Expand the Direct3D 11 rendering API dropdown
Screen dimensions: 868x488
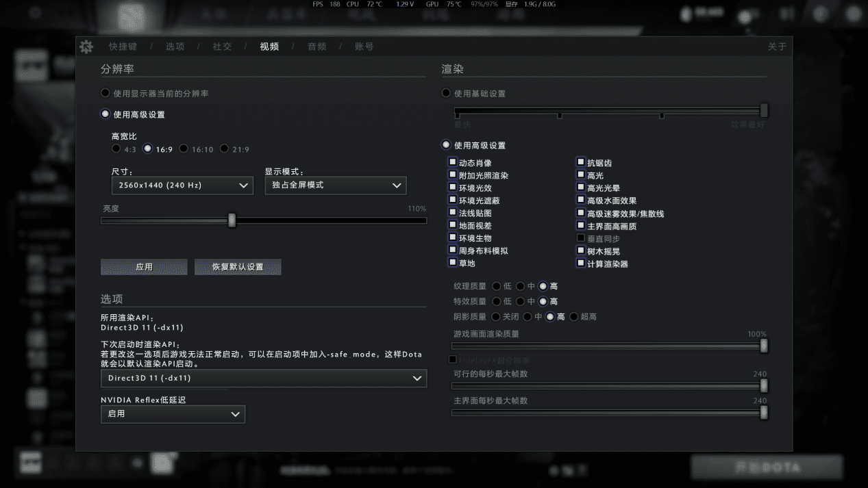pos(263,378)
